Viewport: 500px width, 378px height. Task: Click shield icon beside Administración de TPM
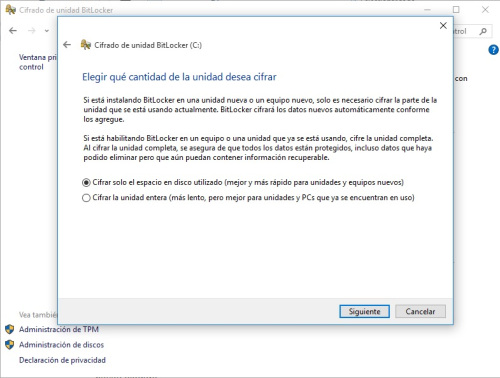pos(10,329)
